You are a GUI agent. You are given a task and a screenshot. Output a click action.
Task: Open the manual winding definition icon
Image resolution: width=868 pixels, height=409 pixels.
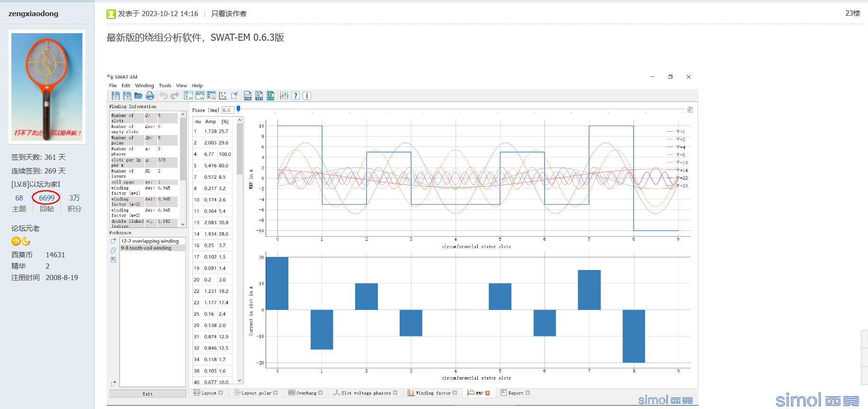188,96
